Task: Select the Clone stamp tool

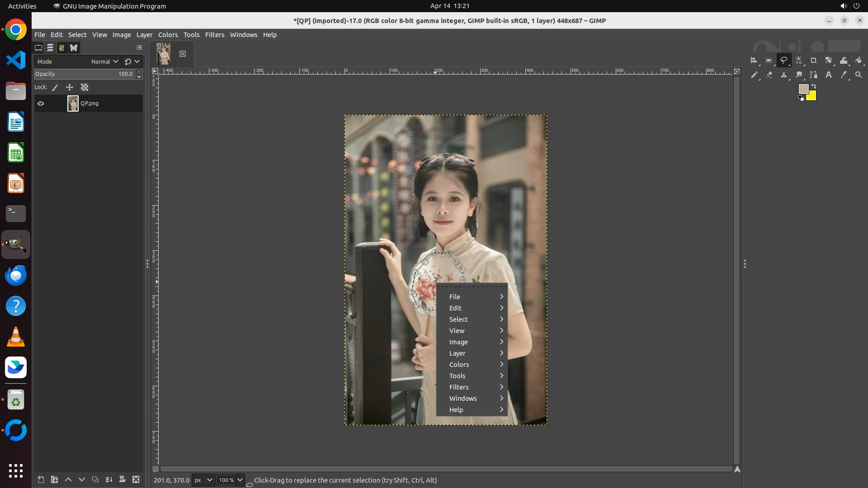Action: click(784, 75)
